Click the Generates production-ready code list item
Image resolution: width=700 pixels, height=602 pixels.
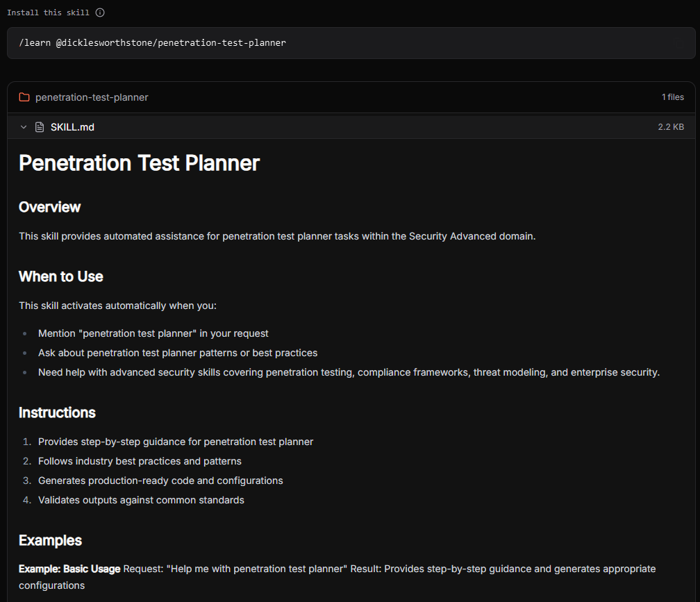click(160, 480)
